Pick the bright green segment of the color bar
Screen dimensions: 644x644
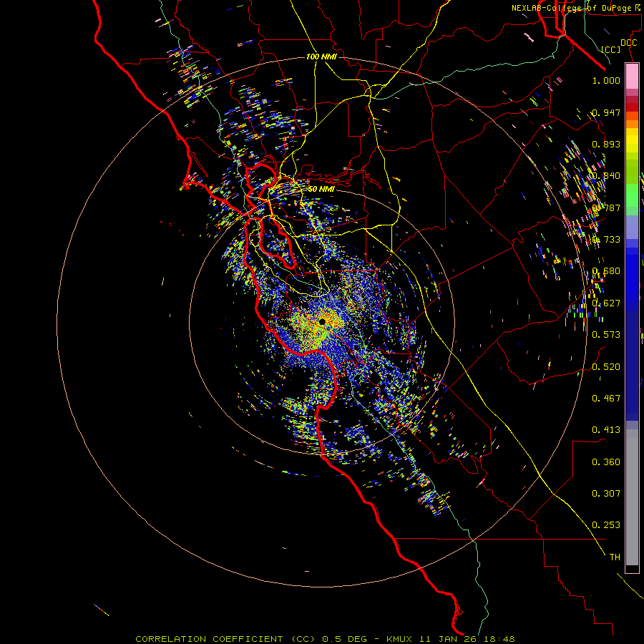tap(632, 195)
